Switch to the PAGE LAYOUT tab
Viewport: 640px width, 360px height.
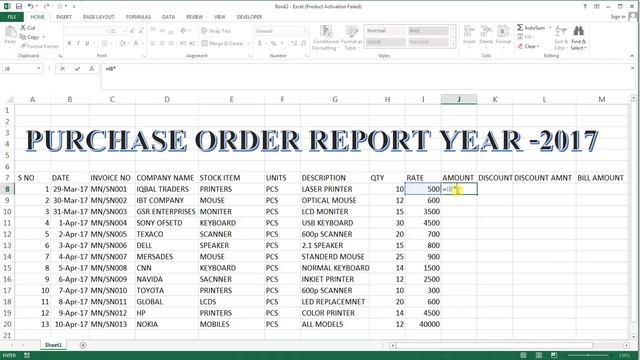[x=99, y=17]
